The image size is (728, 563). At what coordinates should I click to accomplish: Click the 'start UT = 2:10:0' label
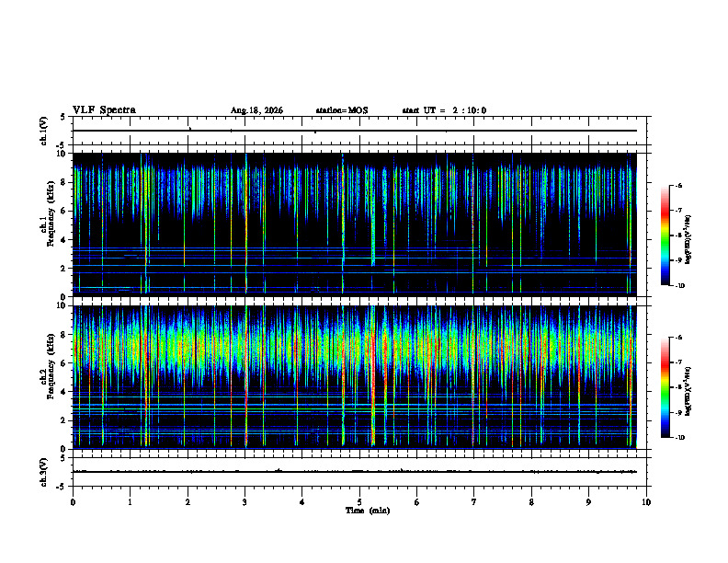click(x=444, y=110)
